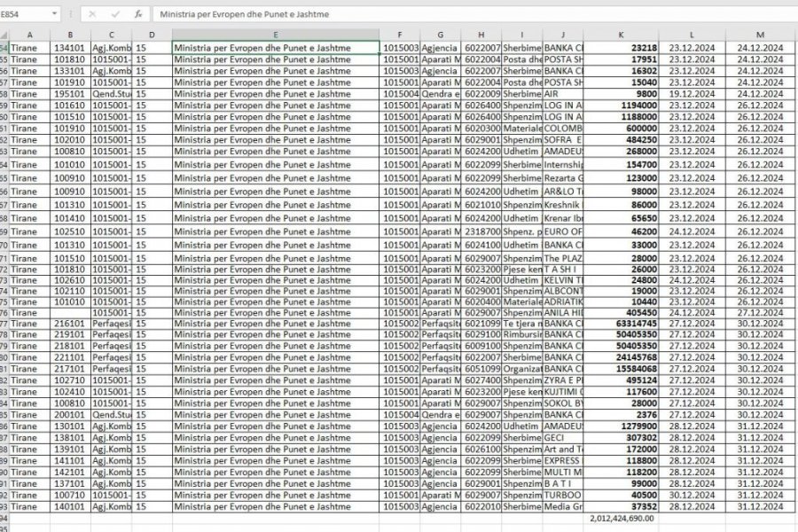Image resolution: width=798 pixels, height=532 pixels.
Task: Click the Insert Function fx icon
Action: (x=137, y=15)
